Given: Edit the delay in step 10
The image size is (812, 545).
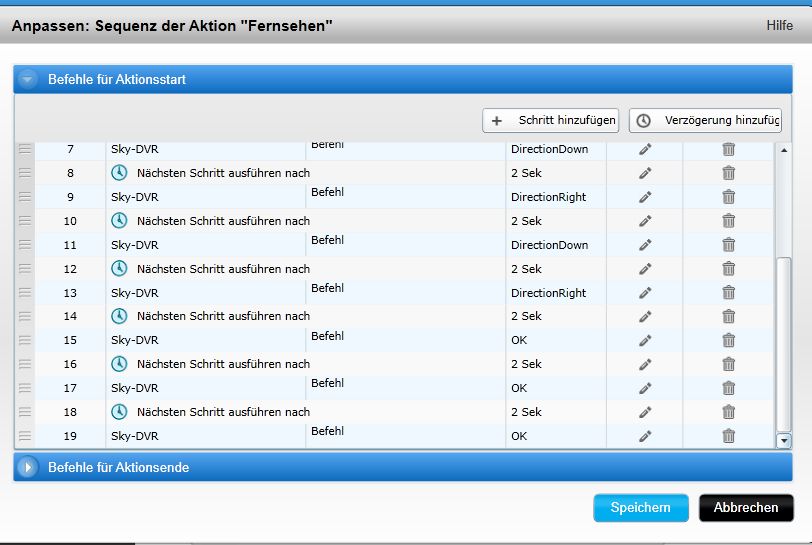Looking at the screenshot, I should point(645,221).
